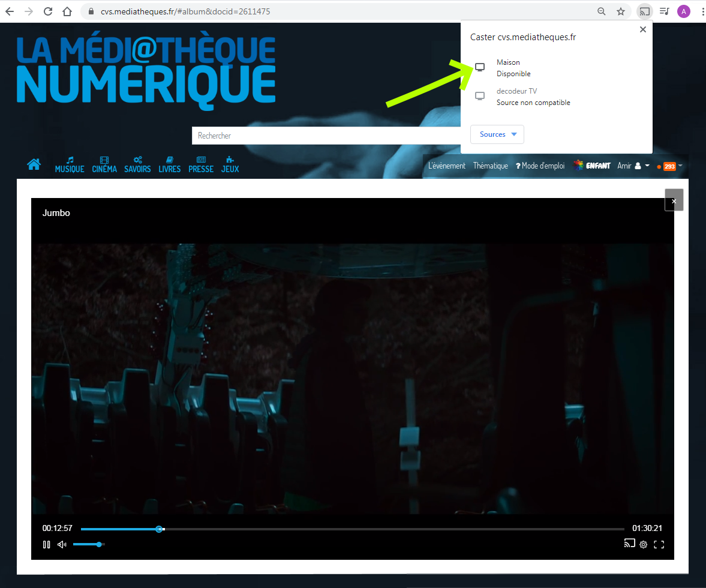Open the Musique section
This screenshot has width=706, height=588.
click(70, 165)
